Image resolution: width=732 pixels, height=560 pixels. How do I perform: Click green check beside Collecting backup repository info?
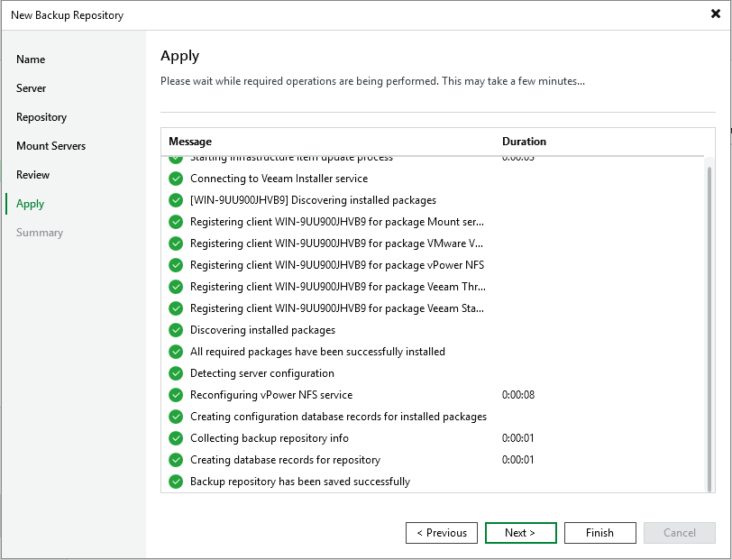[x=176, y=438]
